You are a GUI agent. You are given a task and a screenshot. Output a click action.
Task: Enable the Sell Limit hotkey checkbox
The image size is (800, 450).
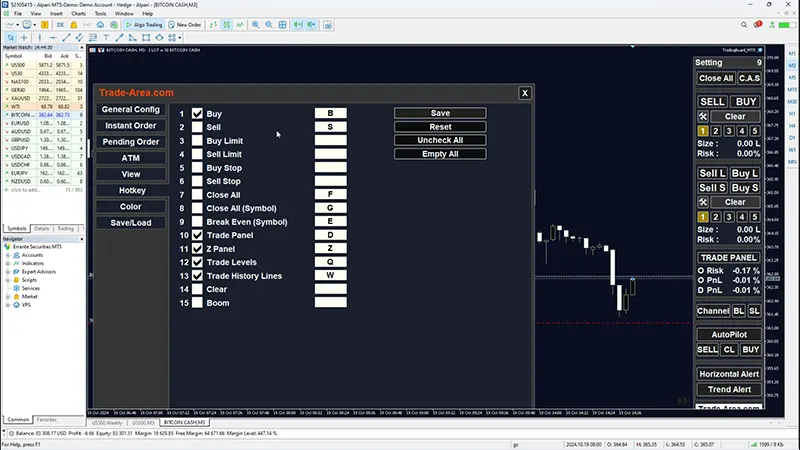(x=197, y=155)
